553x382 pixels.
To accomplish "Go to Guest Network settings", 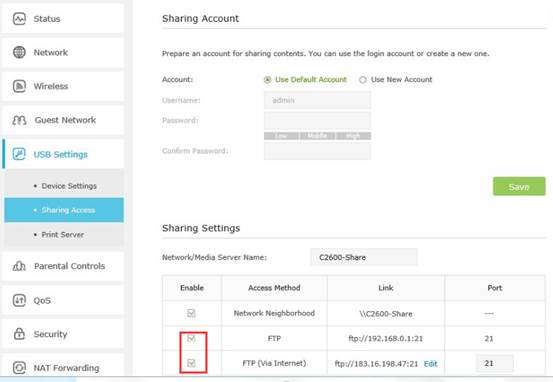I will [63, 120].
